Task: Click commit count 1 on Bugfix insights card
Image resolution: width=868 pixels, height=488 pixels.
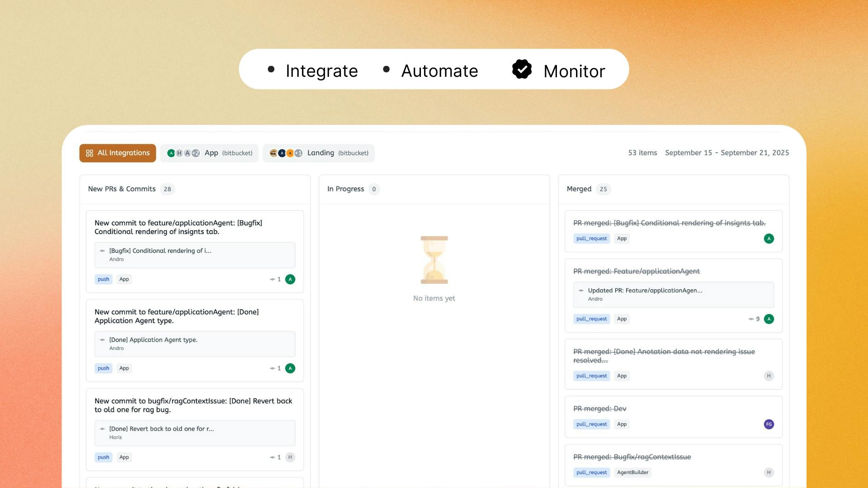Action: click(x=275, y=279)
